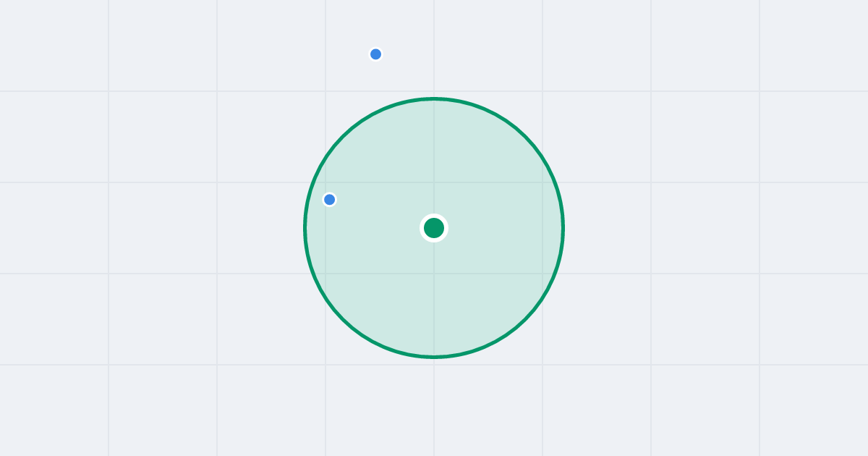Select the green center marker of the circle
The width and height of the screenshot is (868, 456).
[x=434, y=228]
